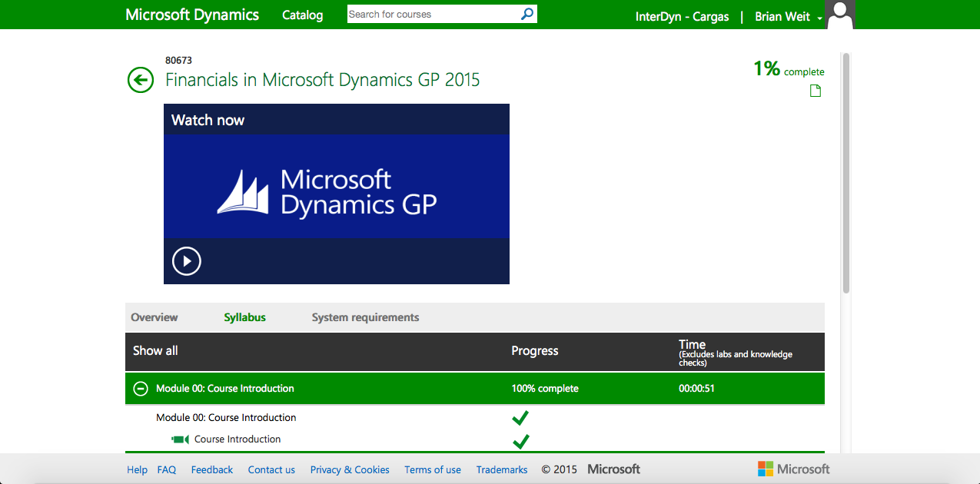
Task: Click the Module 00: Course Introduction sub-row
Action: pos(226,418)
